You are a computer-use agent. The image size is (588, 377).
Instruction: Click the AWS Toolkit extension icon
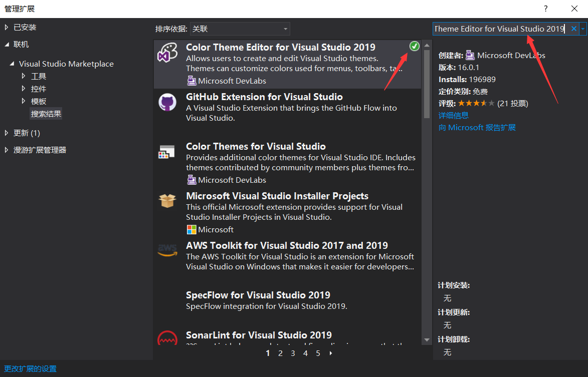[x=168, y=250]
